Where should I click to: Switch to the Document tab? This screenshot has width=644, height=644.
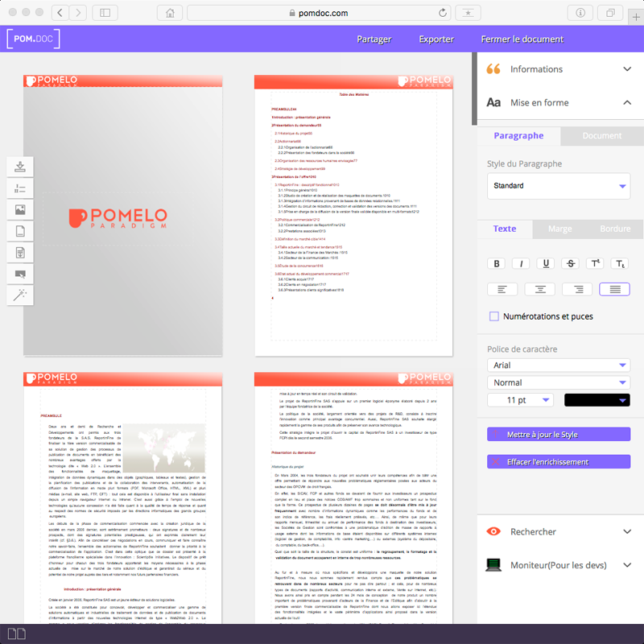pyautogui.click(x=602, y=136)
